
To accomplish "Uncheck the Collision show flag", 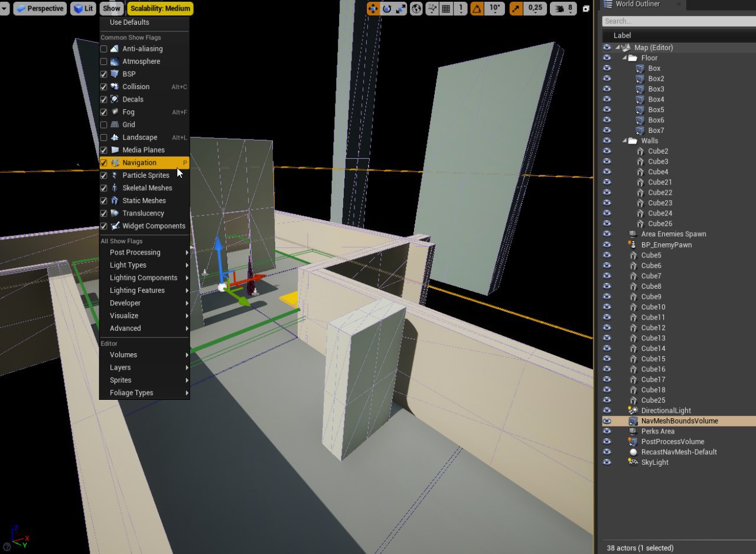I will pos(104,87).
